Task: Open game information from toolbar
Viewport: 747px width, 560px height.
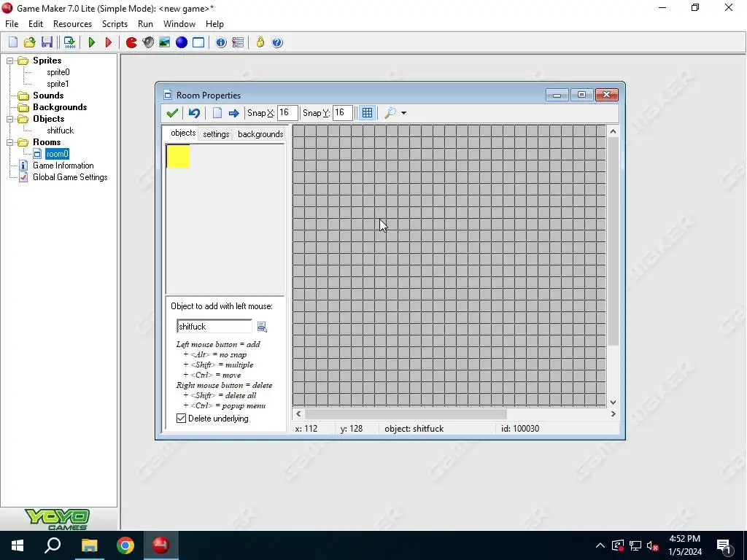Action: click(x=220, y=42)
